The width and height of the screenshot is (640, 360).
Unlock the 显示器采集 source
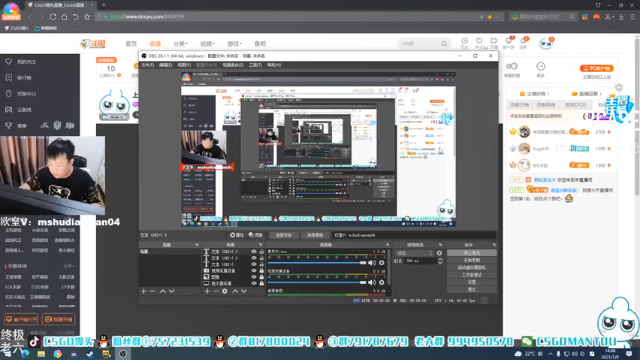click(x=262, y=283)
